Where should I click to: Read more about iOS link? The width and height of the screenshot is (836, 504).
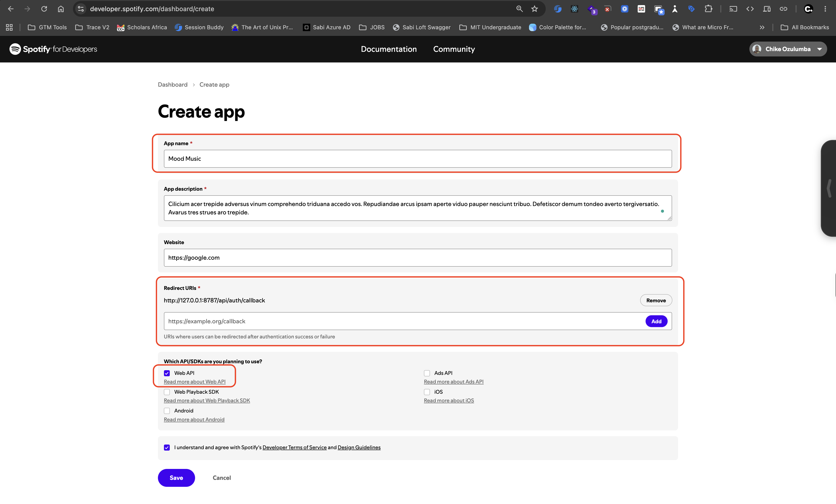[449, 400]
